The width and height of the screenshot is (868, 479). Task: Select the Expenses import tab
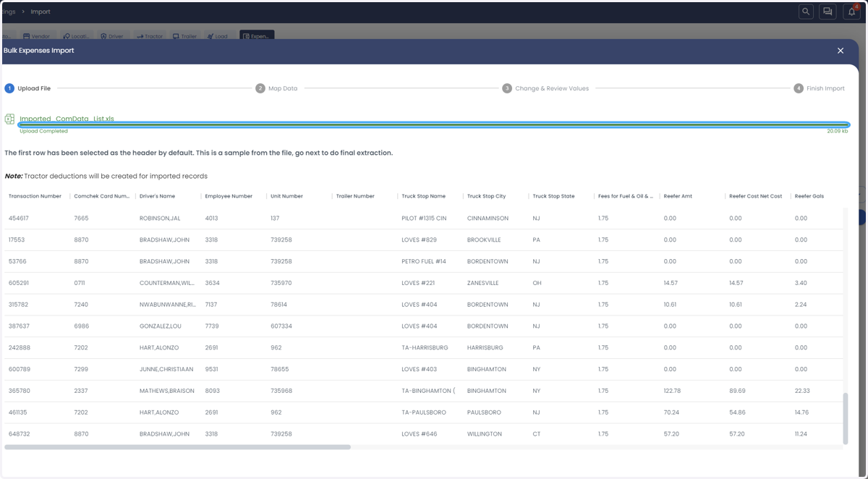click(x=257, y=35)
